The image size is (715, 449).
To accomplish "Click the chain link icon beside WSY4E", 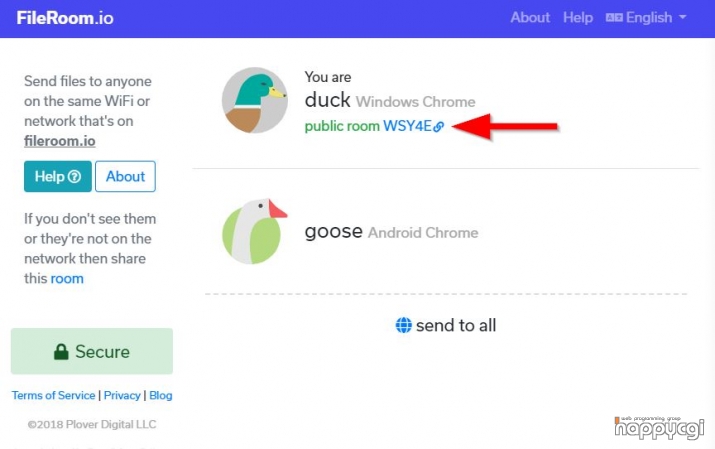I will pyautogui.click(x=439, y=127).
